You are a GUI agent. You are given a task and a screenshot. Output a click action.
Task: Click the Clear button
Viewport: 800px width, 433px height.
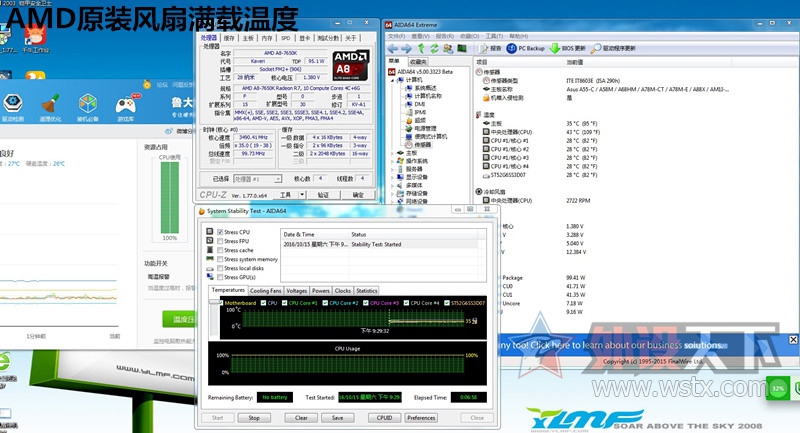pyautogui.click(x=301, y=418)
